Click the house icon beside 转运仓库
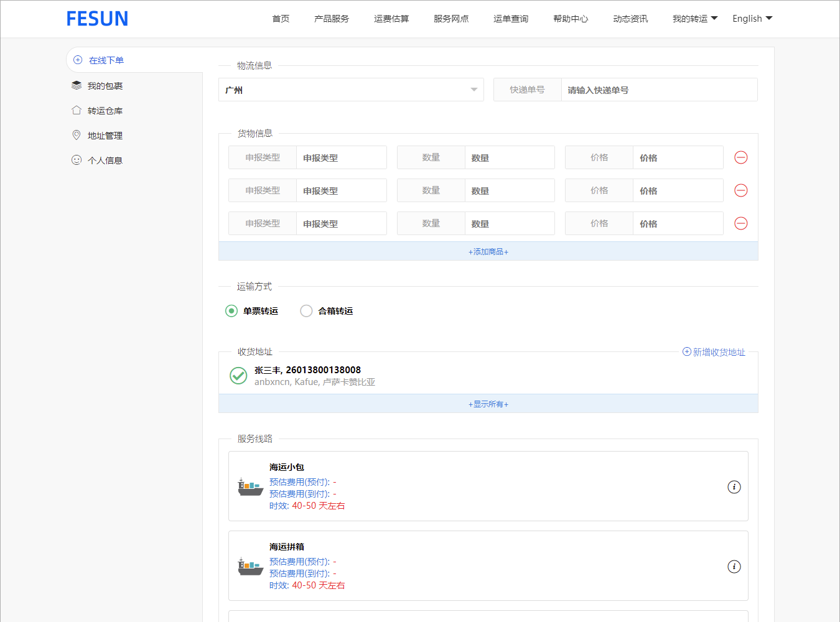840x622 pixels. 77,110
